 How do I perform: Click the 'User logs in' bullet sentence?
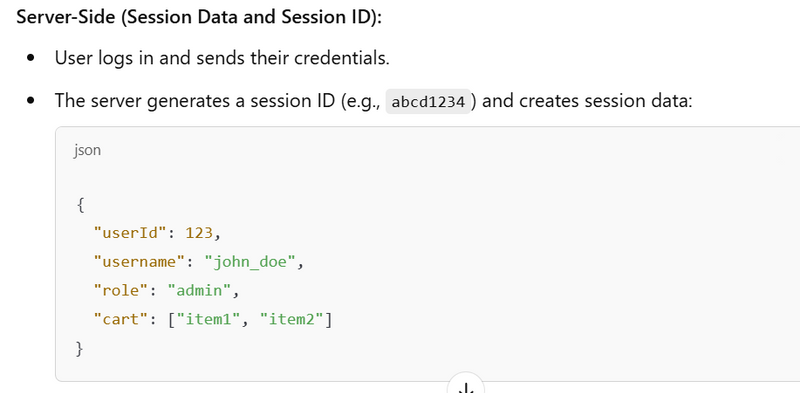(x=222, y=58)
